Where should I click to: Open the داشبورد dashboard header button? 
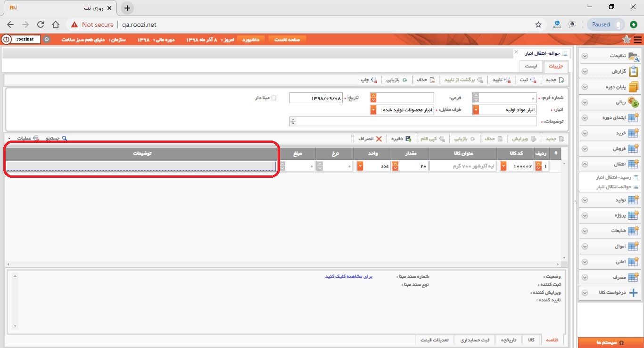(x=251, y=40)
